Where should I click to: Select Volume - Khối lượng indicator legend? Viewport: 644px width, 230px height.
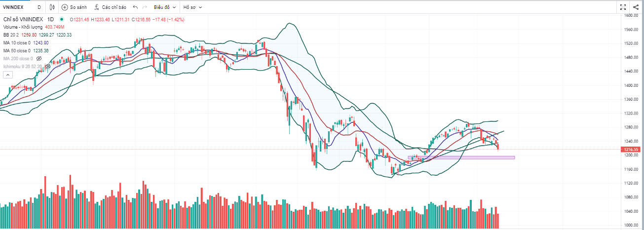tap(23, 27)
